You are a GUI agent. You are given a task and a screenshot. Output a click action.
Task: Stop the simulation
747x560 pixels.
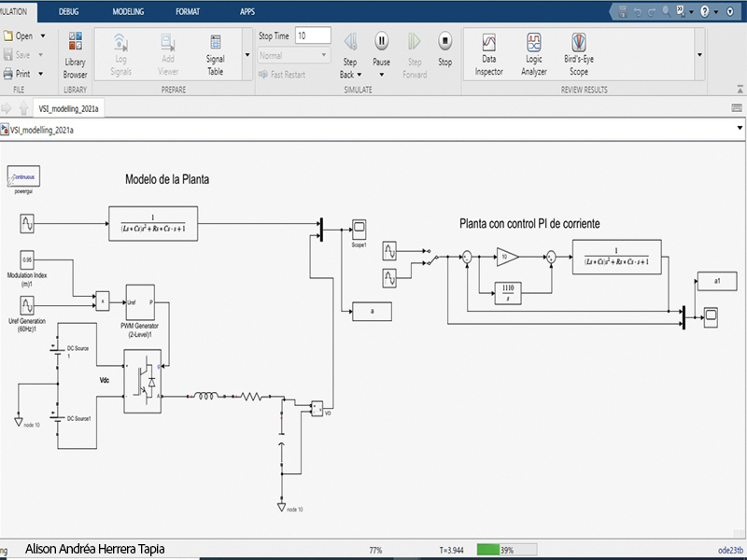[445, 41]
